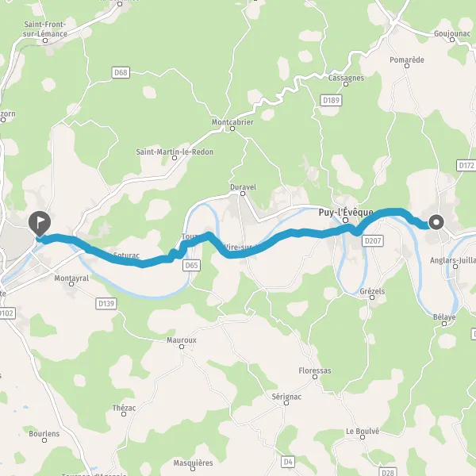476x476 pixels.
Task: Select the D68 road shield
Action: tap(121, 72)
